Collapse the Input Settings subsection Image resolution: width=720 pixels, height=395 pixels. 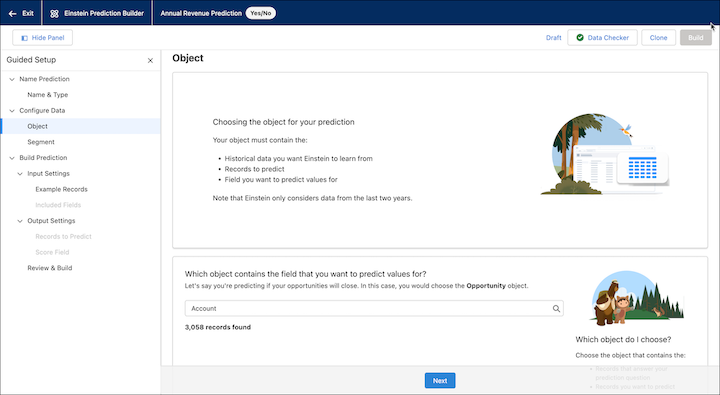pos(20,174)
